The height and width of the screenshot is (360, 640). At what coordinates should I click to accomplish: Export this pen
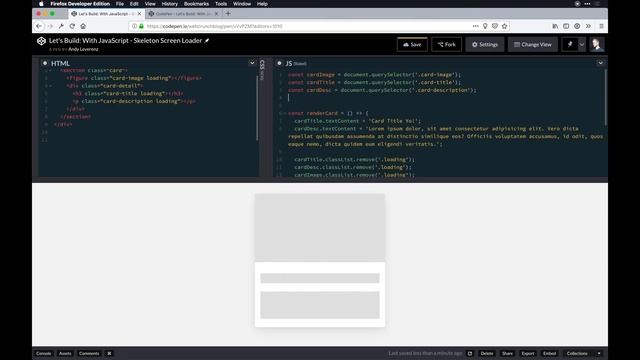[x=528, y=353]
